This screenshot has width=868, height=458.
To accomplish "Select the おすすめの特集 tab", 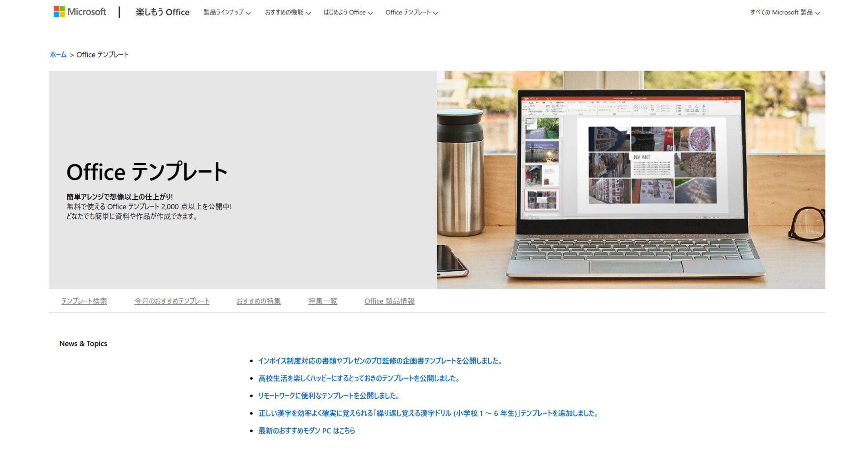I will (x=259, y=301).
